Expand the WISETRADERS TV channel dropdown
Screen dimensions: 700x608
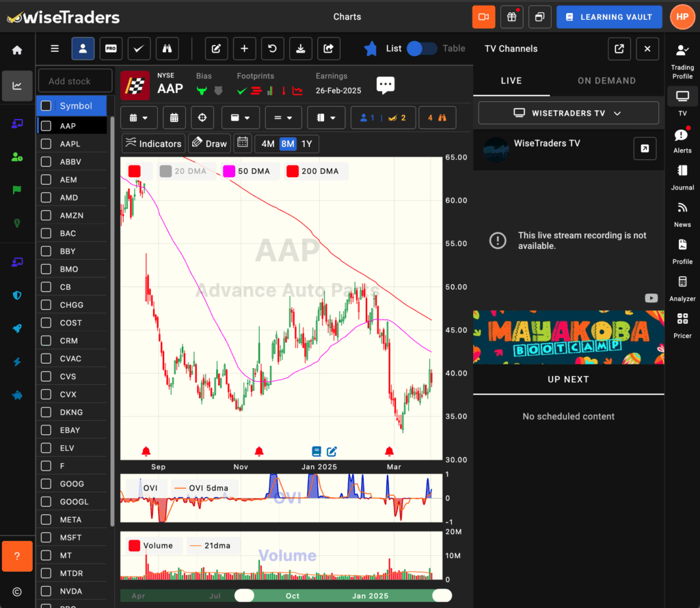click(x=568, y=113)
